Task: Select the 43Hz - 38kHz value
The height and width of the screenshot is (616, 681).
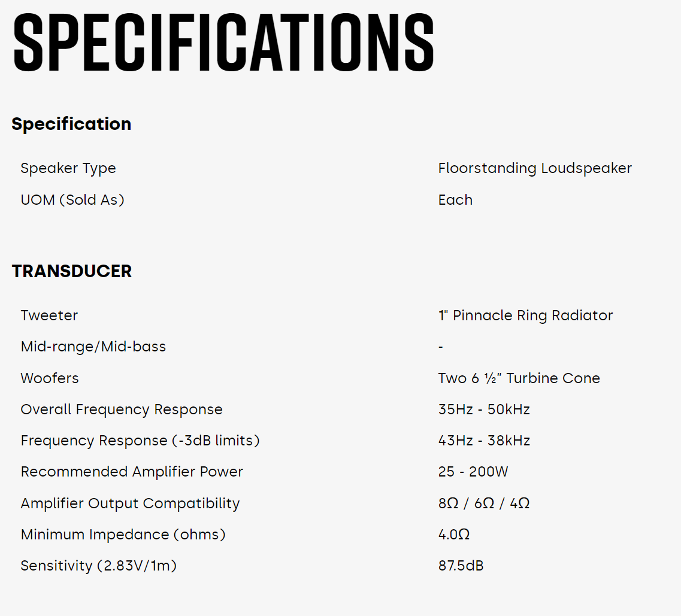Action: tap(484, 441)
